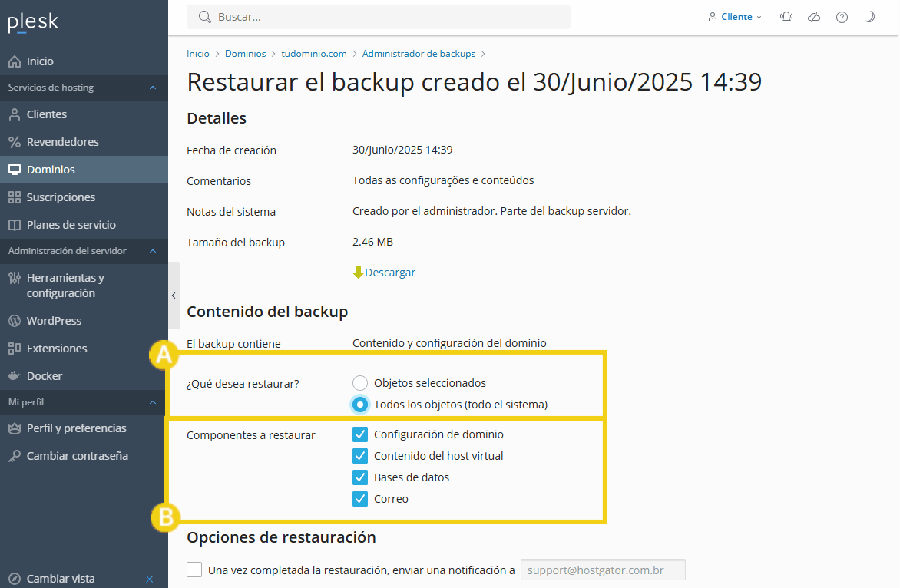Image resolution: width=900 pixels, height=588 pixels.
Task: Select Todos los objetos radio button
Action: (360, 405)
